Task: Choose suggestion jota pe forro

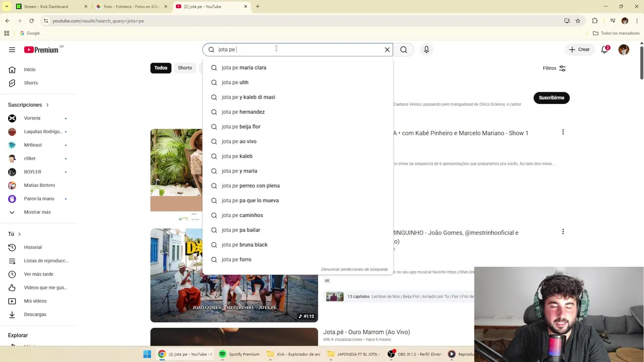Action: tap(298, 259)
